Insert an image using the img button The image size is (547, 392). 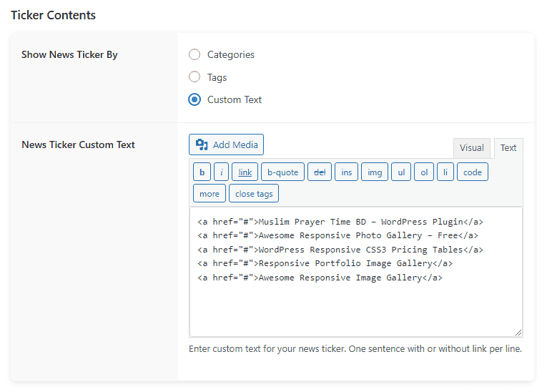375,172
